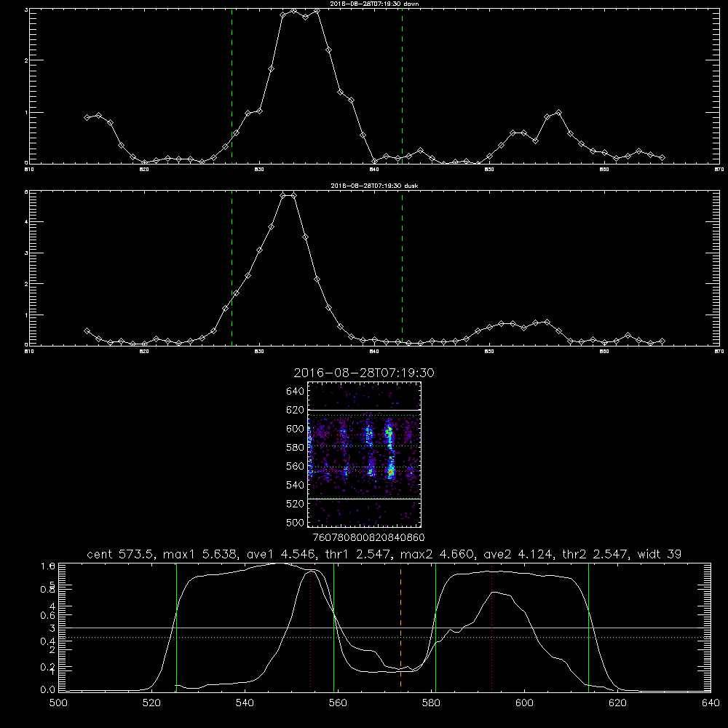Click the '540' label on bottom plot x-axis

point(245,703)
